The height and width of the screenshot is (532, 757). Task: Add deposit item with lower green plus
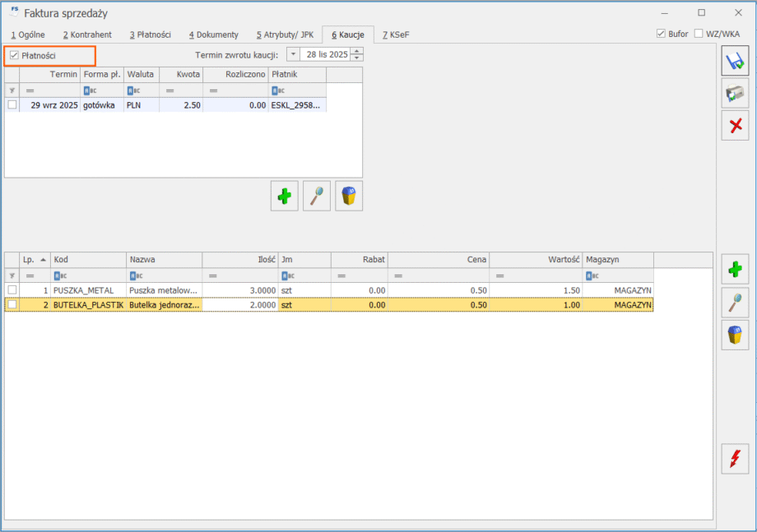735,270
